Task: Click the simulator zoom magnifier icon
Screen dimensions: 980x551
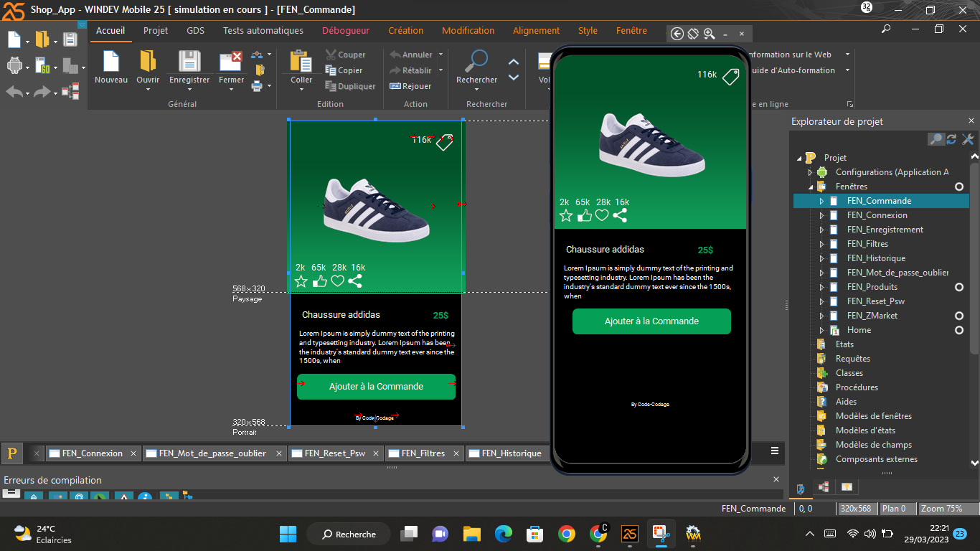Action: tap(709, 34)
